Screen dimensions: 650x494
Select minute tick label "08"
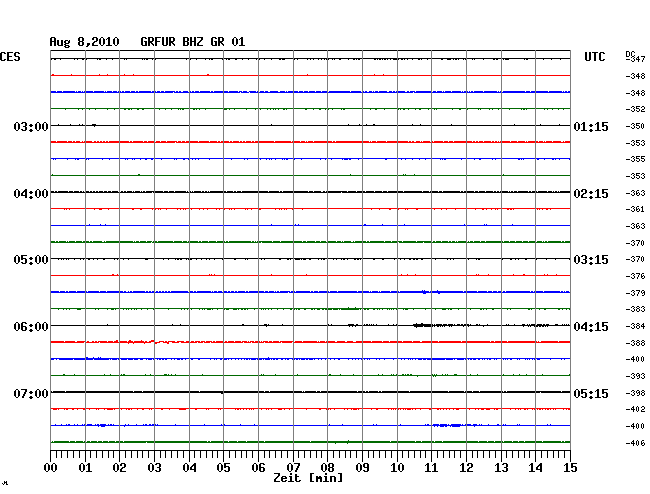327,468
